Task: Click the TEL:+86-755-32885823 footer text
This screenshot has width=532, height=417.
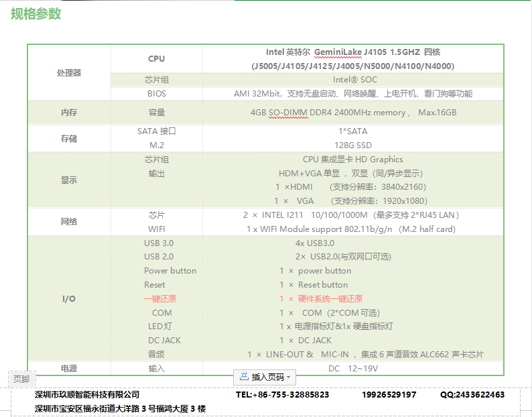Action: click(x=282, y=395)
